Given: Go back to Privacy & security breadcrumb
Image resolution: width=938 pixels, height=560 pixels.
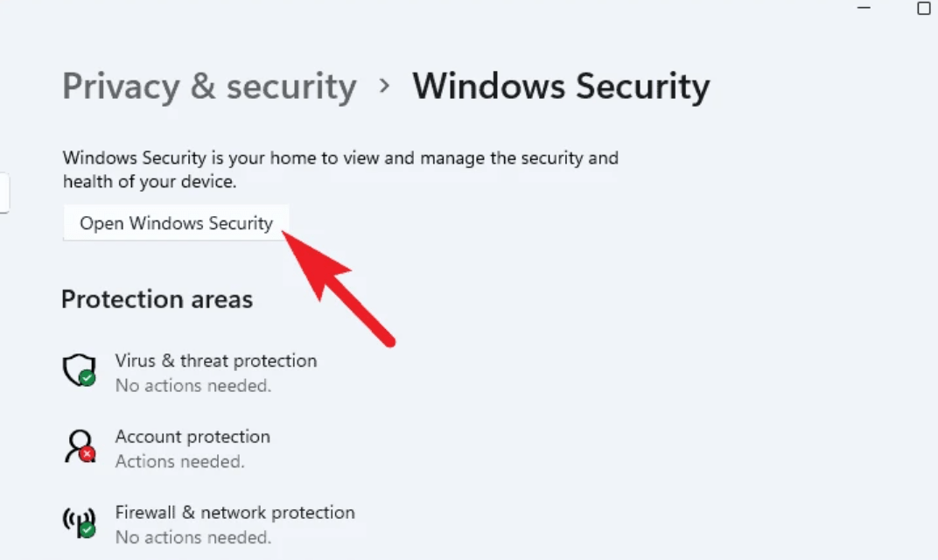Looking at the screenshot, I should (209, 87).
